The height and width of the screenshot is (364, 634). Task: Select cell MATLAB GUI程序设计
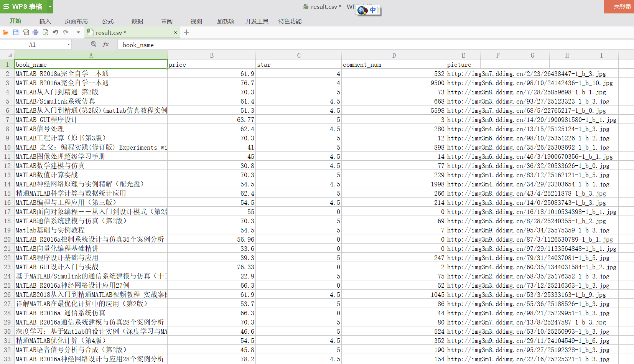point(91,120)
